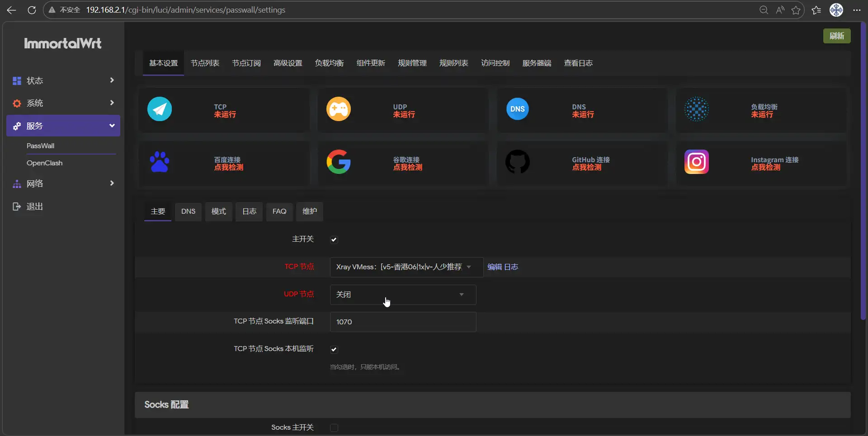Click the GitHub connection test icon

(x=517, y=162)
